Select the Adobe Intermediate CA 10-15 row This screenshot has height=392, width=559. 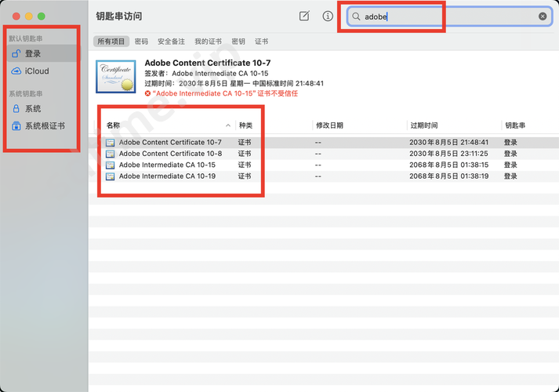[324, 165]
